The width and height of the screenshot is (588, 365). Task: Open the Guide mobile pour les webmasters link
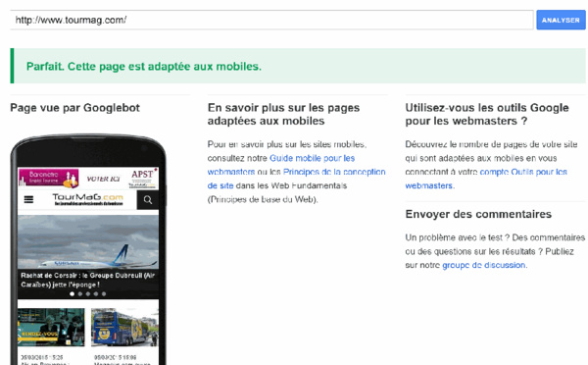[281, 165]
